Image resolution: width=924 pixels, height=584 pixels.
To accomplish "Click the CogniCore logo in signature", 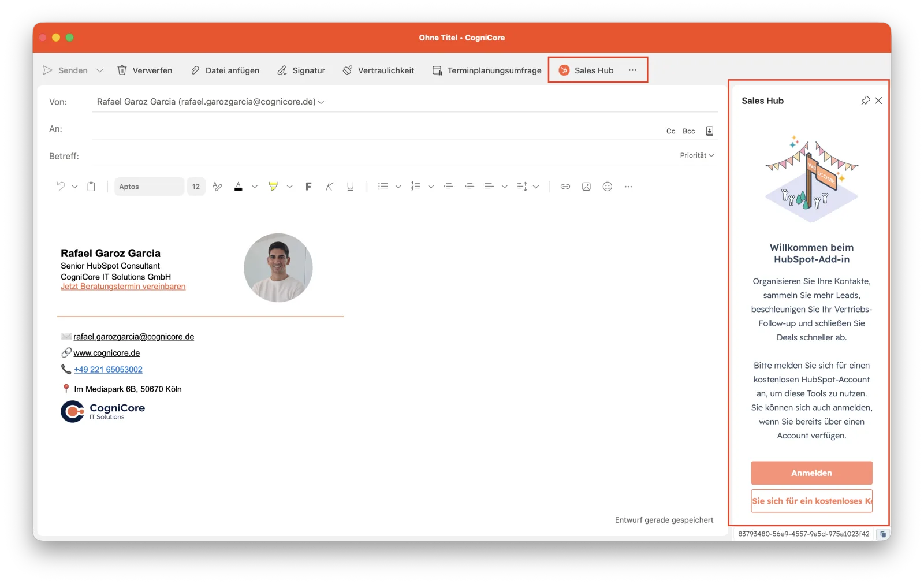I will click(x=103, y=411).
